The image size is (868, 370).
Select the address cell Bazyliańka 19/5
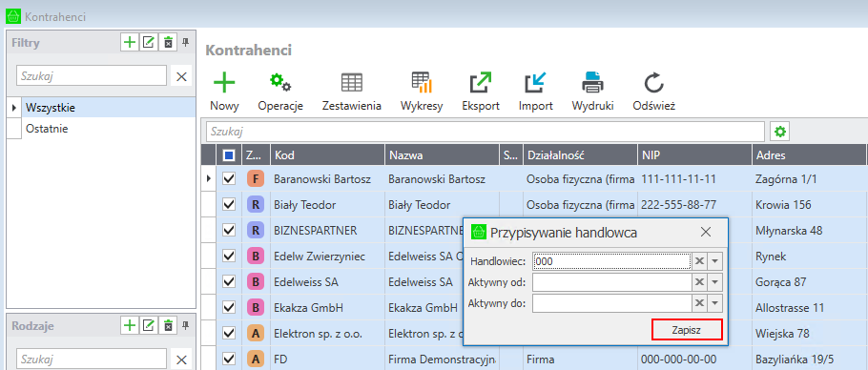point(809,359)
